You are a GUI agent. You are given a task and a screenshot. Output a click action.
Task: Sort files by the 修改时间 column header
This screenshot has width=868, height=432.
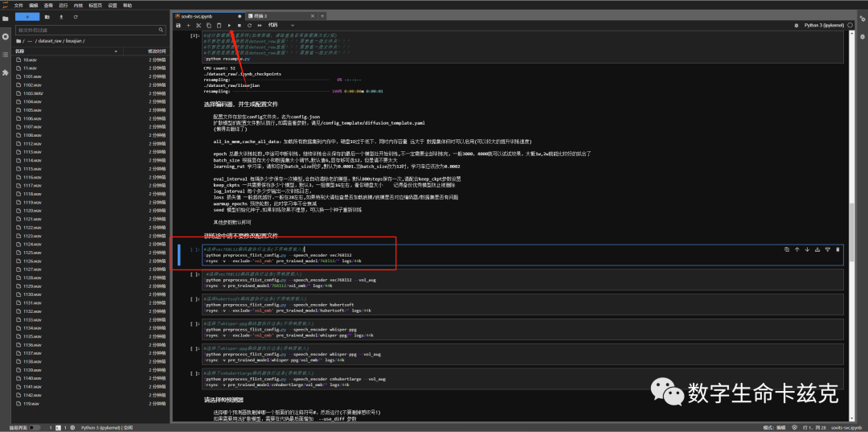[145, 51]
